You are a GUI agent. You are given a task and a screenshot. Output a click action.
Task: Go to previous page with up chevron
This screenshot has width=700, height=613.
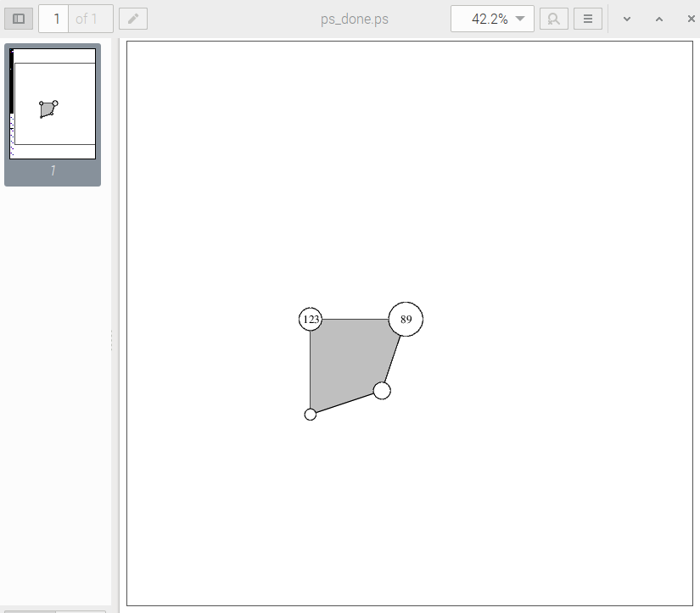point(659,20)
